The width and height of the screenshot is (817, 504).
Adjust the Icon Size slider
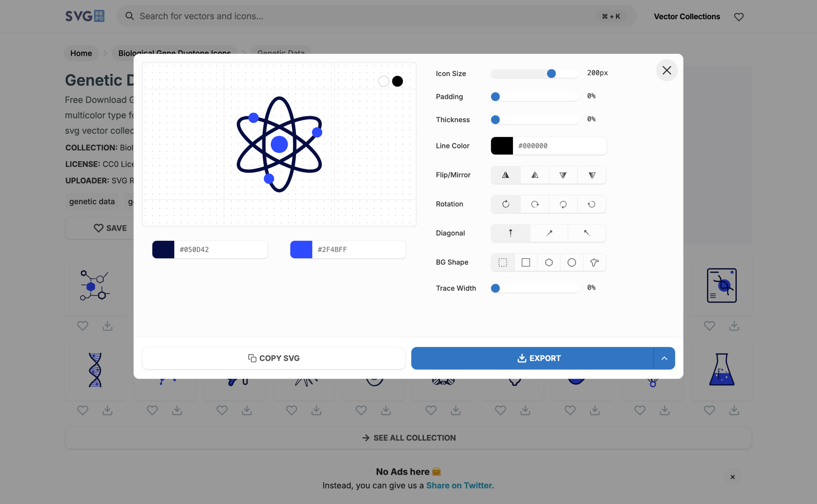(551, 74)
